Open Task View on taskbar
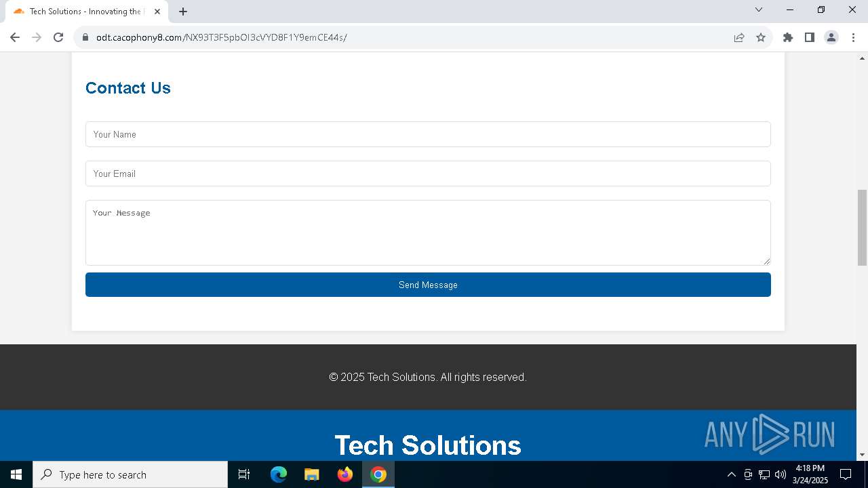Image resolution: width=868 pixels, height=488 pixels. coord(244,474)
